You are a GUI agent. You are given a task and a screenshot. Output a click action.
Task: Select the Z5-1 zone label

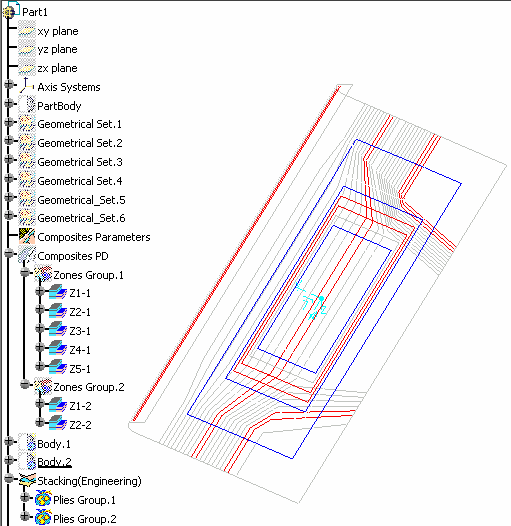click(x=80, y=369)
